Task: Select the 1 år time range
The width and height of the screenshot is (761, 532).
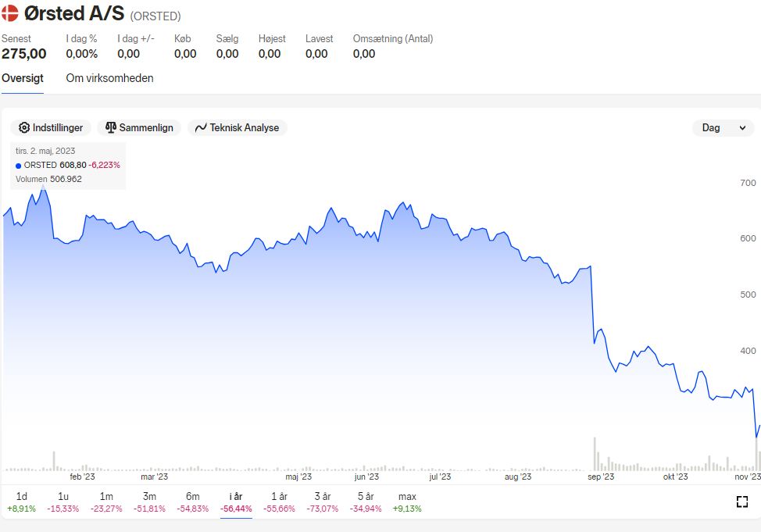Action: (x=279, y=502)
